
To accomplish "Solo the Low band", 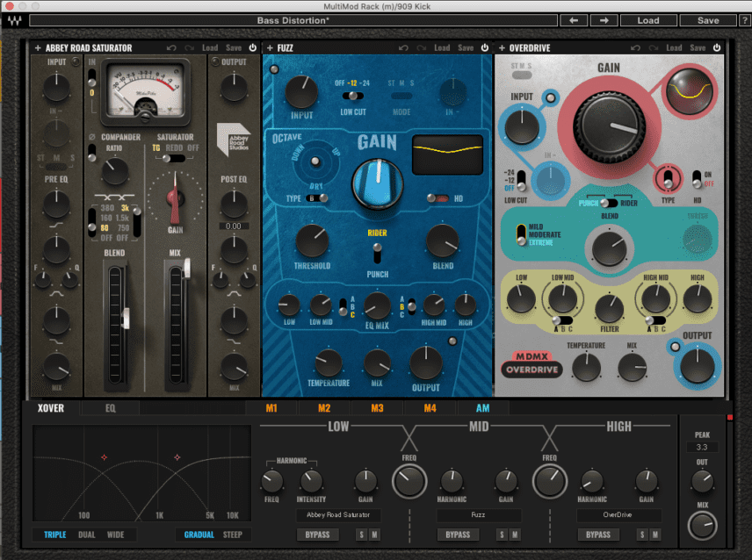I will click(x=362, y=535).
